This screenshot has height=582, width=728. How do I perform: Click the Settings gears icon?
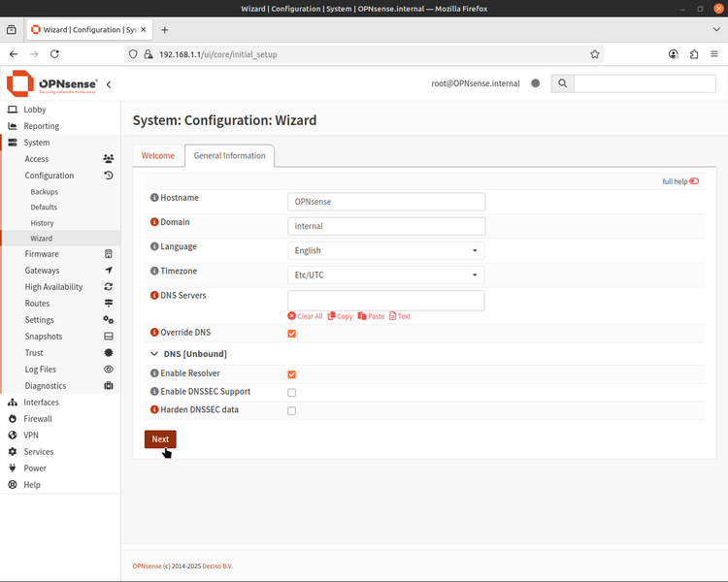point(108,320)
